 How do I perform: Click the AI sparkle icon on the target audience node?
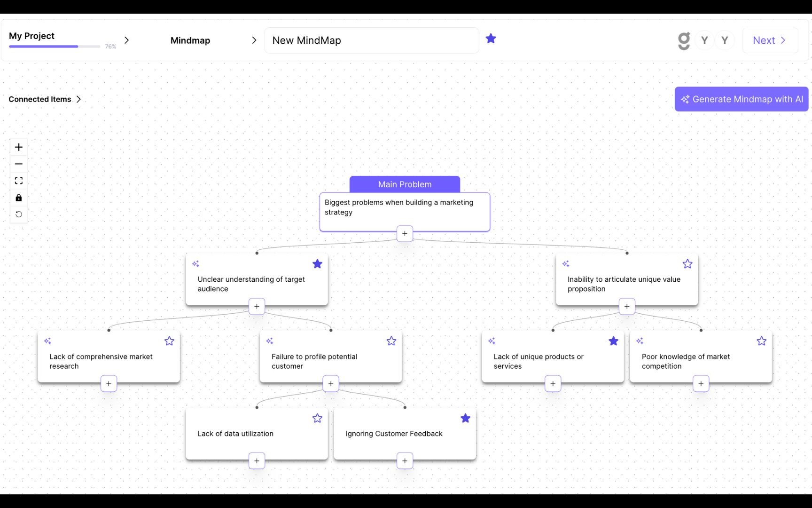coord(196,264)
